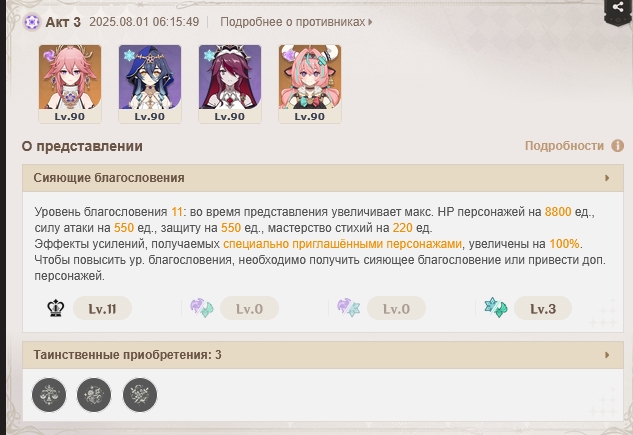633x435 pixels.
Task: Open Подробнее о противниках details
Action: point(296,22)
